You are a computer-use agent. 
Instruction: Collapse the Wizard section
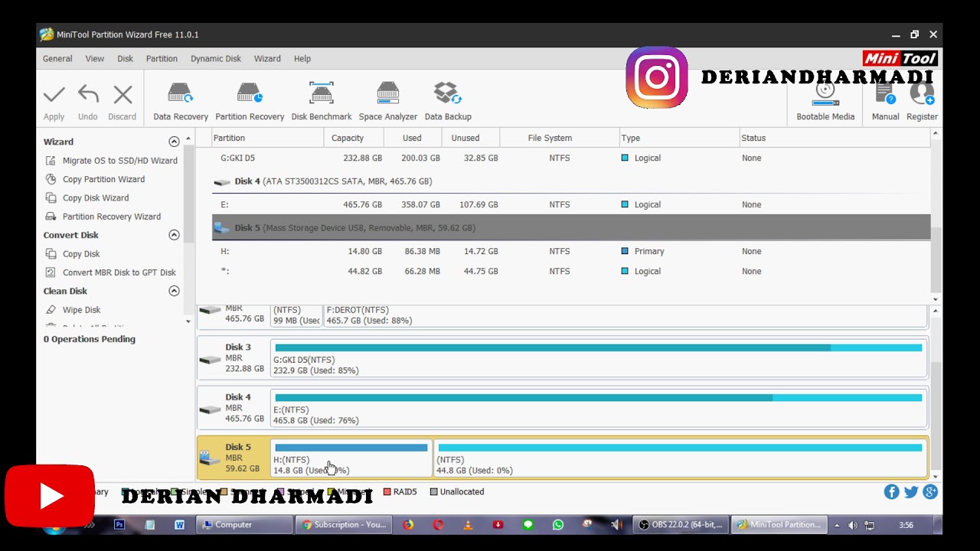tap(174, 142)
